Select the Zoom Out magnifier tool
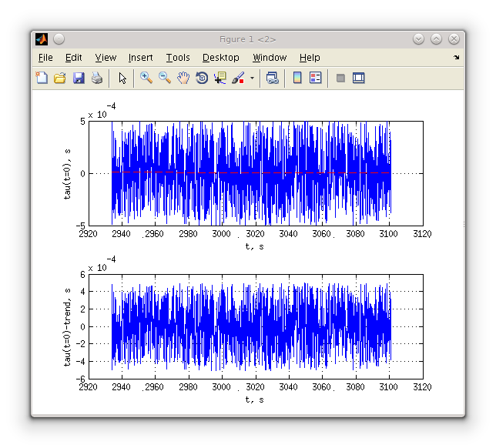Viewport: 496px width, 448px height. pos(165,78)
